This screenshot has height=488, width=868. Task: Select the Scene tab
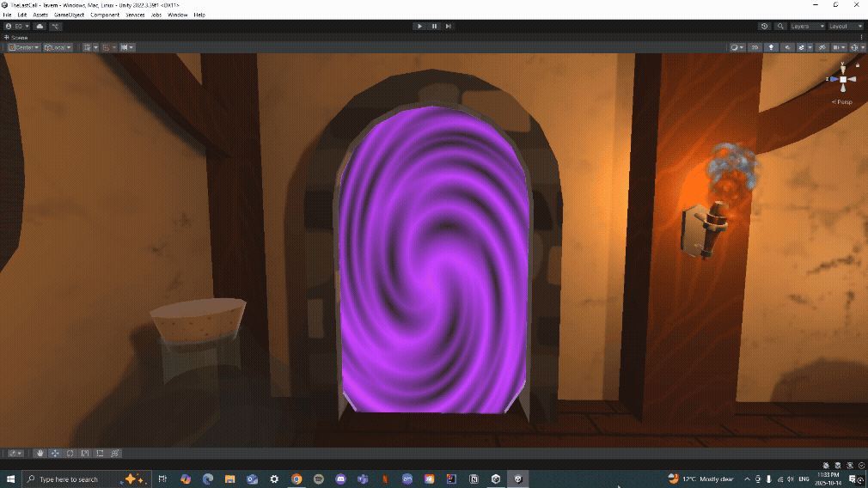16,38
